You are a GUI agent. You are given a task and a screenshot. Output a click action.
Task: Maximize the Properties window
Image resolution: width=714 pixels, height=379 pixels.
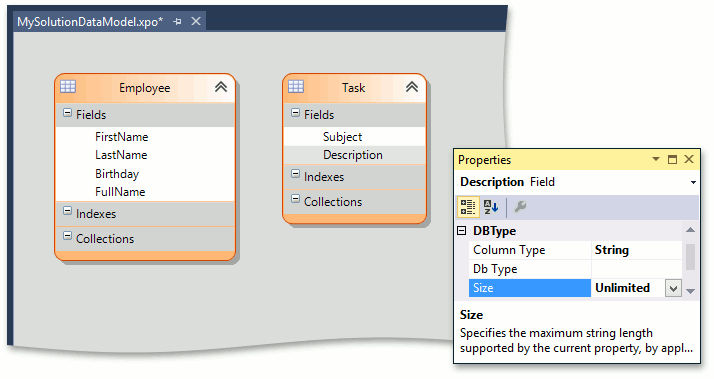point(672,159)
